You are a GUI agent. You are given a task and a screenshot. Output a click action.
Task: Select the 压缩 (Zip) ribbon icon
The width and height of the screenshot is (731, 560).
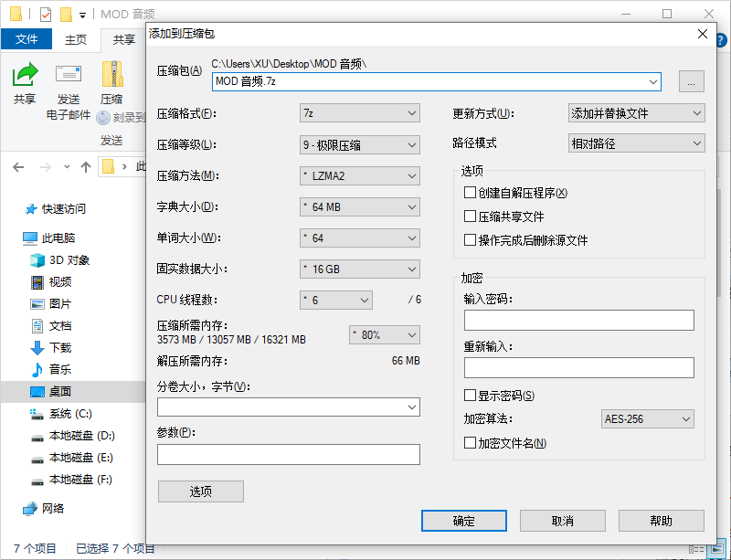tap(111, 73)
